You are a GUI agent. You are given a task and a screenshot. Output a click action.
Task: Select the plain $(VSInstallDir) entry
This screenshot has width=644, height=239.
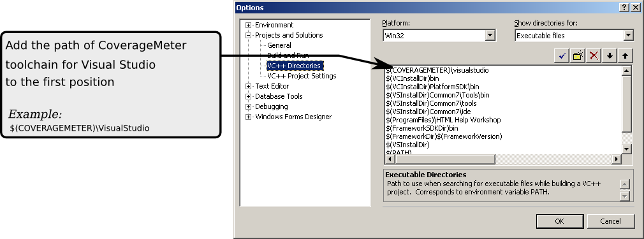click(x=407, y=145)
